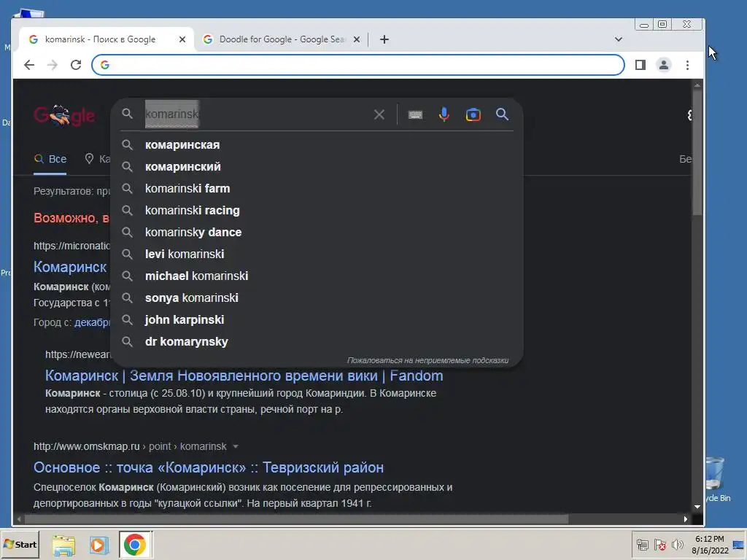Click the vertical page scrollbar thumb
The image size is (747, 560).
coord(697,152)
